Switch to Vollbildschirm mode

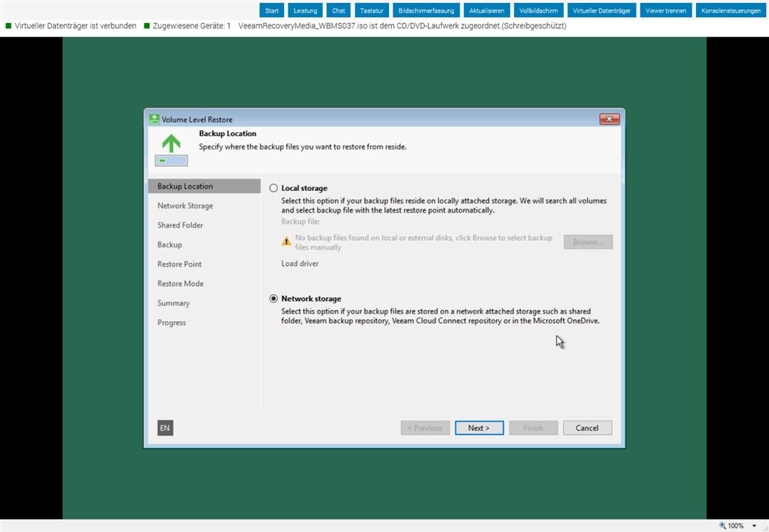[x=538, y=10]
